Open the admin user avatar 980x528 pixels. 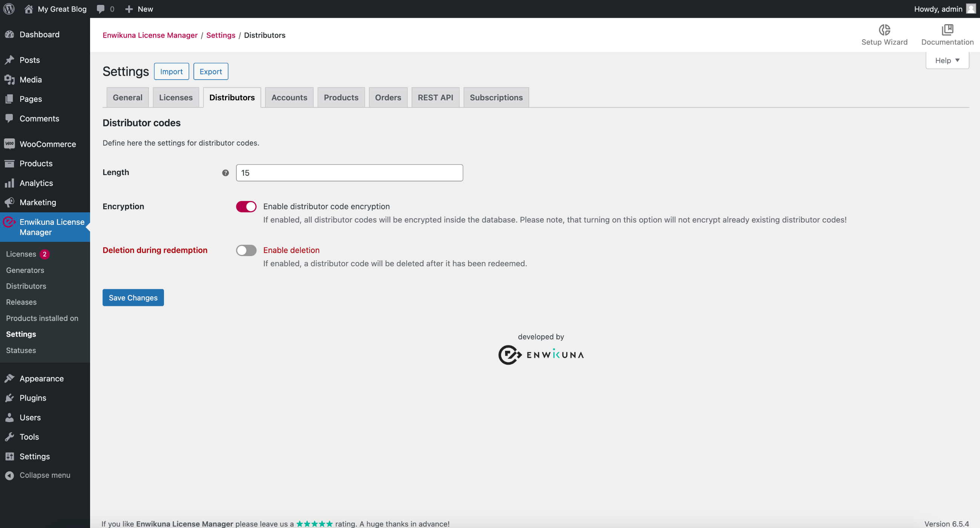(971, 9)
